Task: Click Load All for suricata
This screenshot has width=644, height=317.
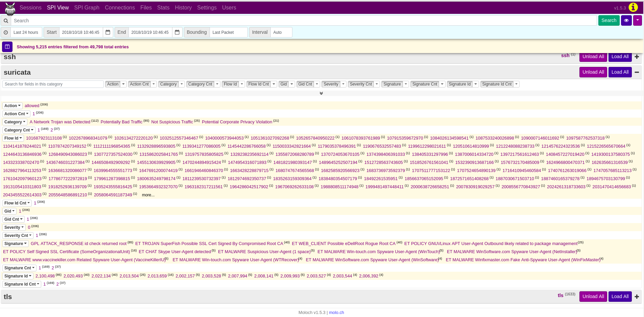Action: click(x=620, y=72)
